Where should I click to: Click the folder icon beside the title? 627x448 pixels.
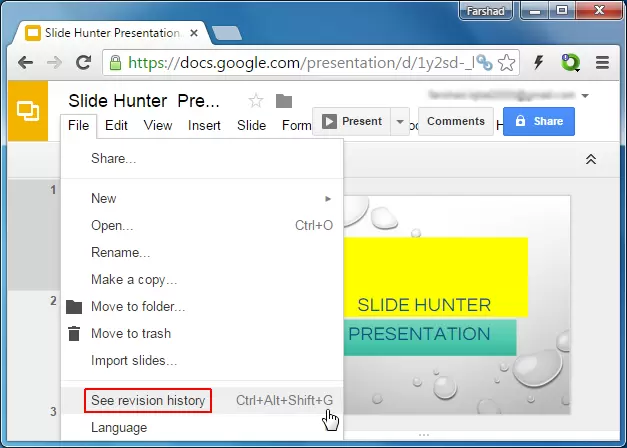tap(284, 101)
